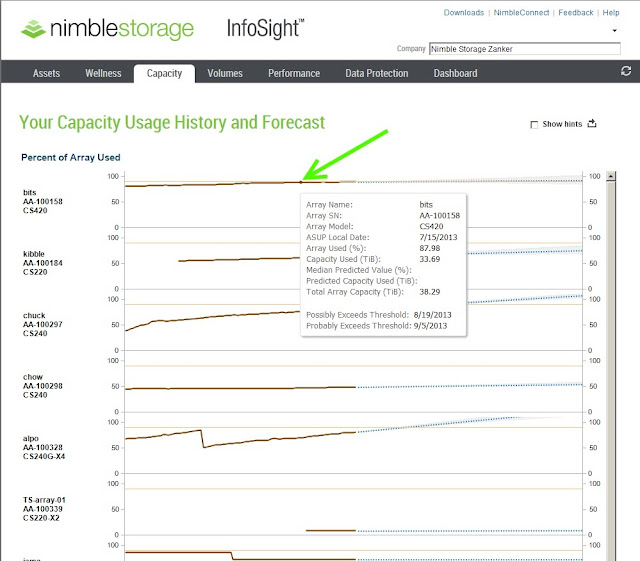Select the chuck array label
Screen dimensions: 640x561
[43, 324]
